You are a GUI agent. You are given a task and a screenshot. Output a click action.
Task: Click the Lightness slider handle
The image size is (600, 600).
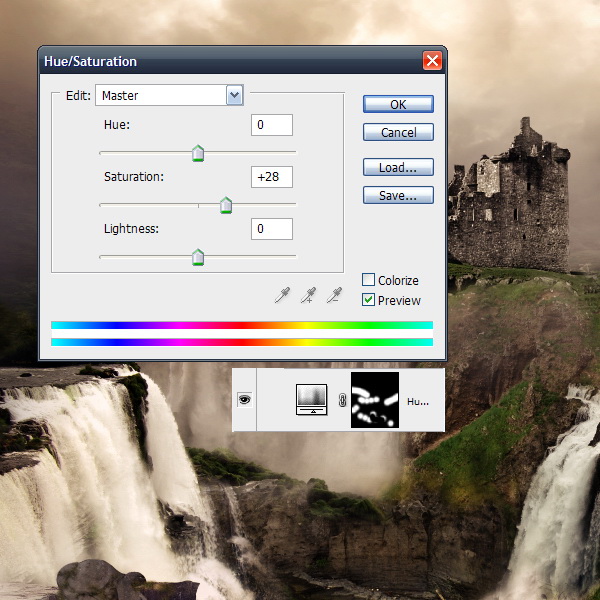click(198, 257)
